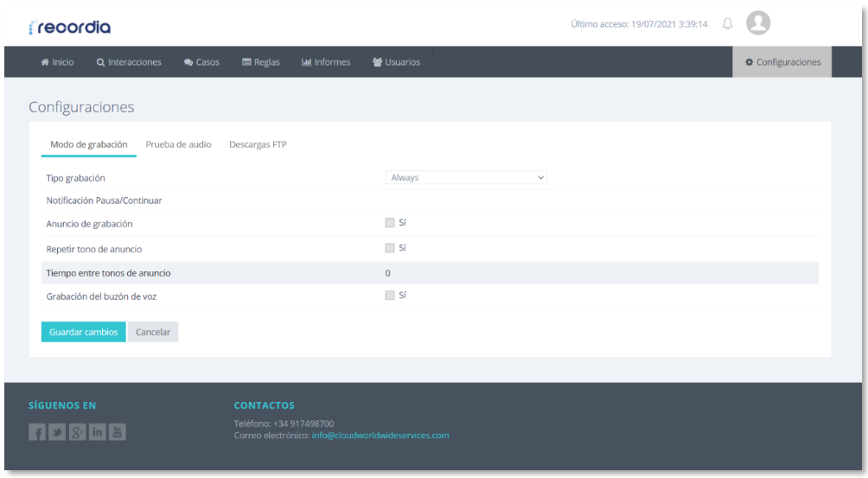Viewport: 868px width, 478px height.
Task: Click the CONTACTOS footer heading
Action: point(264,405)
